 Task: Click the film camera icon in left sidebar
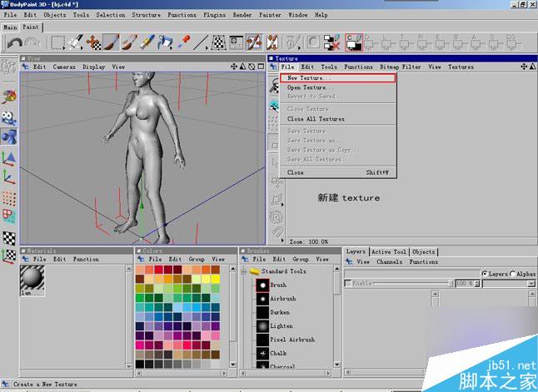coord(9,118)
